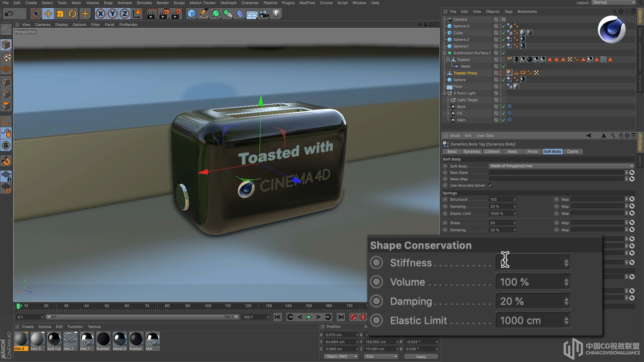
Task: Select Toaster Proxy object in list
Action: pos(465,73)
